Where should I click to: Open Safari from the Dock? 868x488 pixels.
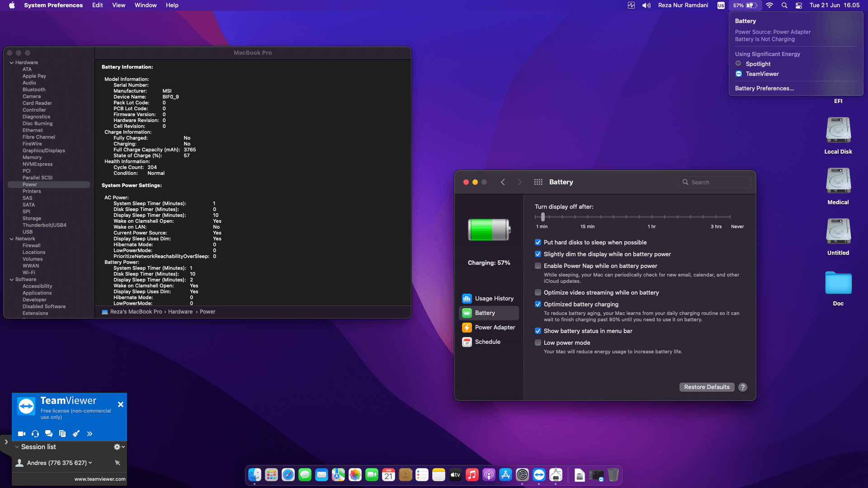coord(288,475)
